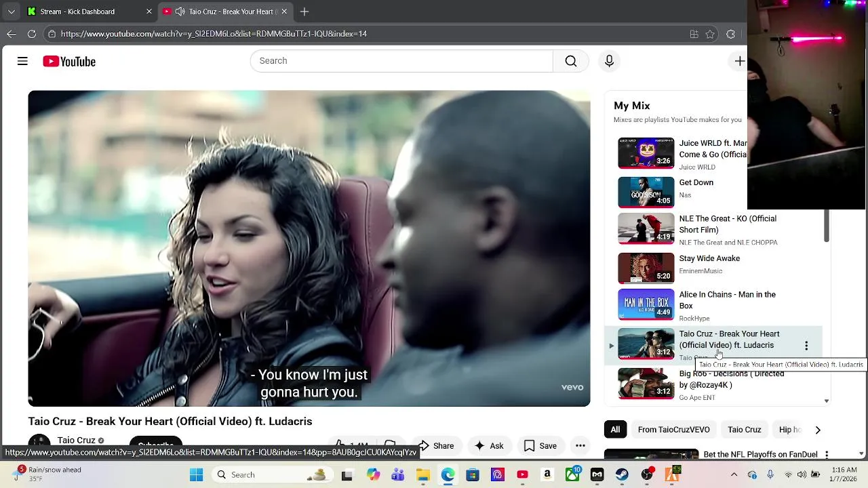Open Xbox app from the taskbar

(x=572, y=475)
